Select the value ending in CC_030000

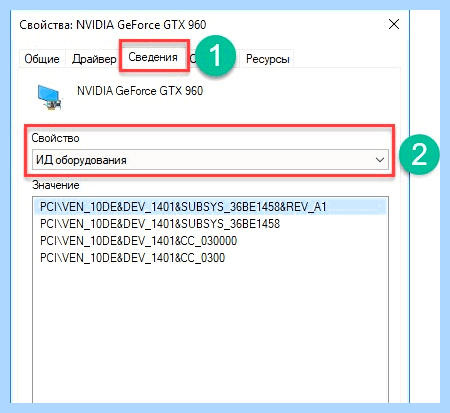210,241
